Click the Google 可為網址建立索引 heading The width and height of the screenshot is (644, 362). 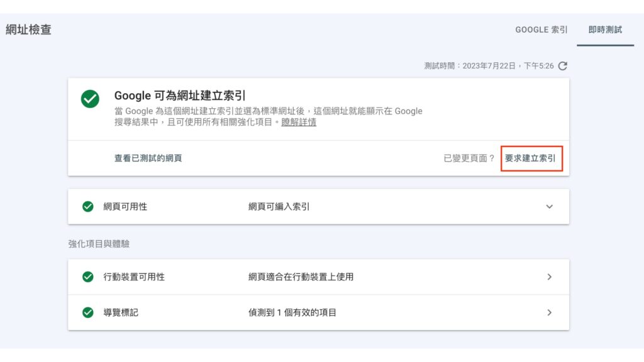point(180,96)
